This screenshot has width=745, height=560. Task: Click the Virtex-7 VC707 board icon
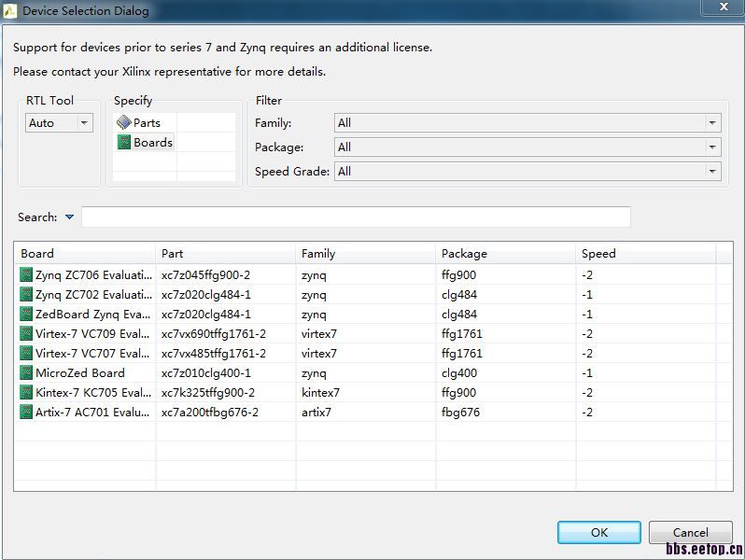click(x=26, y=354)
